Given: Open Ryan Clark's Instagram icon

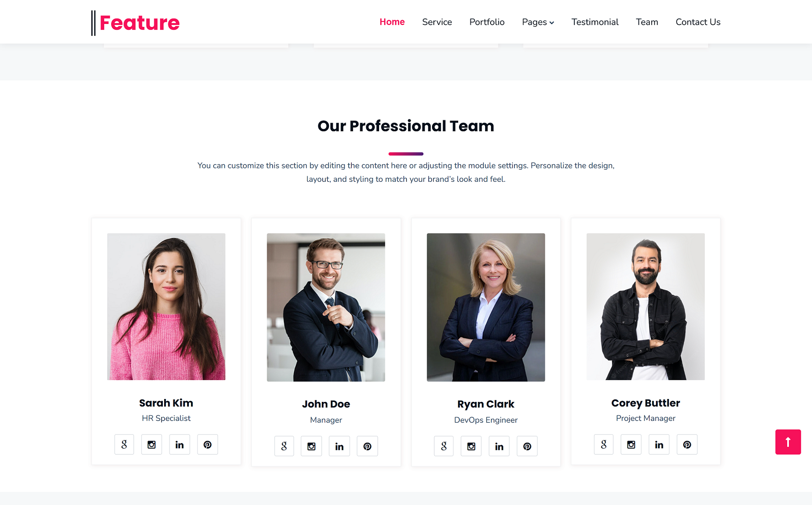Looking at the screenshot, I should [471, 446].
